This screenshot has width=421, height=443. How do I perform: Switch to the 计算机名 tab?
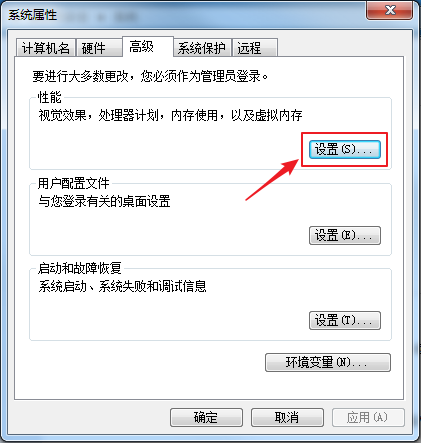click(46, 48)
